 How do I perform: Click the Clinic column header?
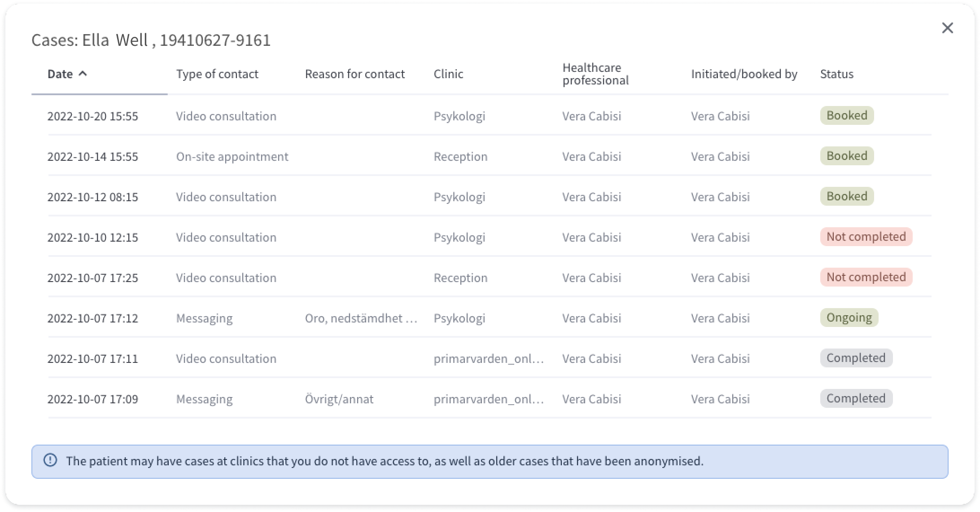(x=448, y=74)
